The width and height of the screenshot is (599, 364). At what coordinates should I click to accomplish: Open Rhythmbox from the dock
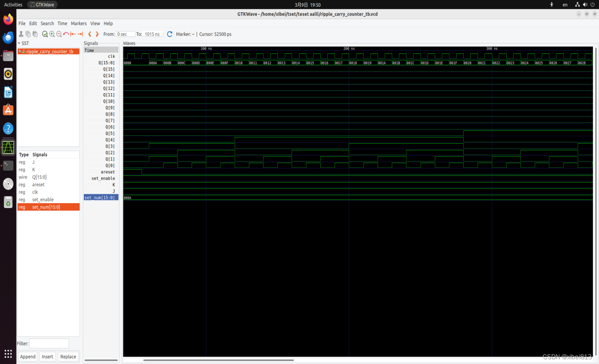[x=8, y=74]
